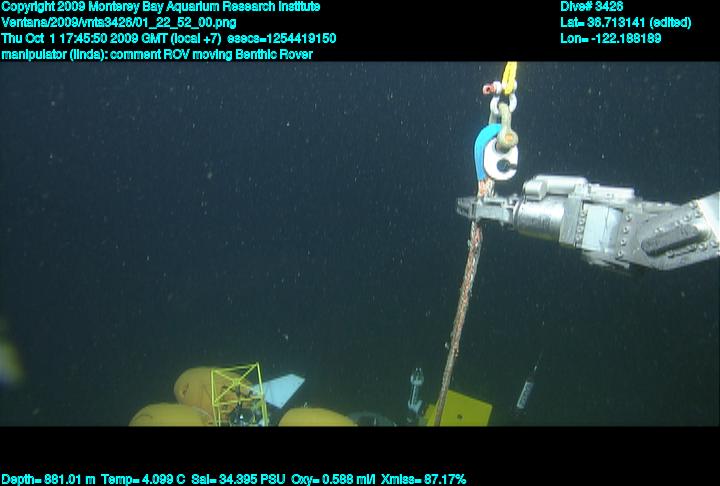Select the Ventana/2009/vnta3426 file path text
The width and height of the screenshot is (720, 486).
(119, 23)
